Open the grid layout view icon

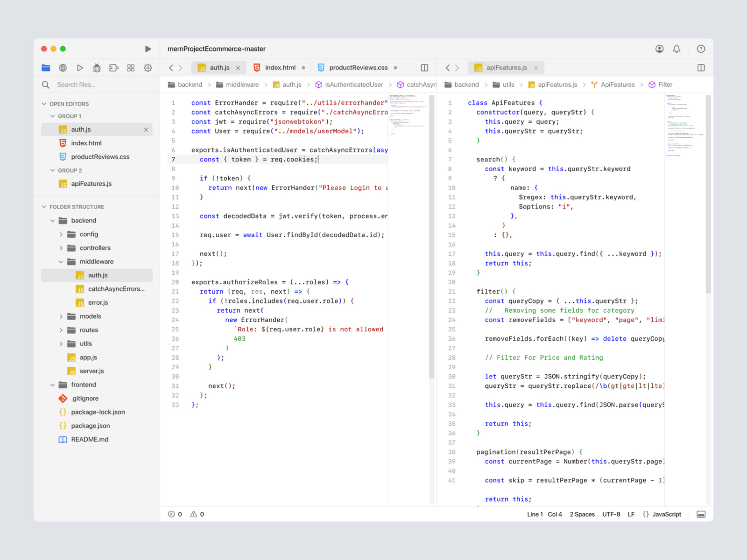click(131, 68)
